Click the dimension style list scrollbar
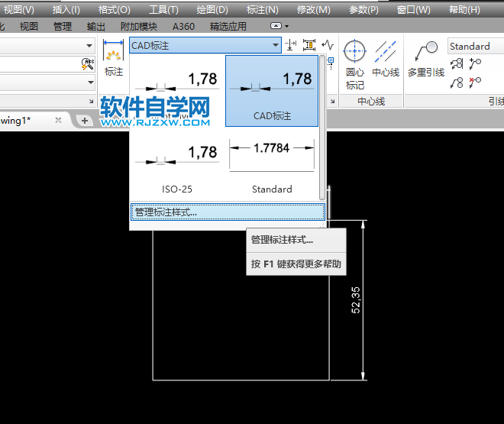Image resolution: width=504 pixels, height=424 pixels. (322, 128)
